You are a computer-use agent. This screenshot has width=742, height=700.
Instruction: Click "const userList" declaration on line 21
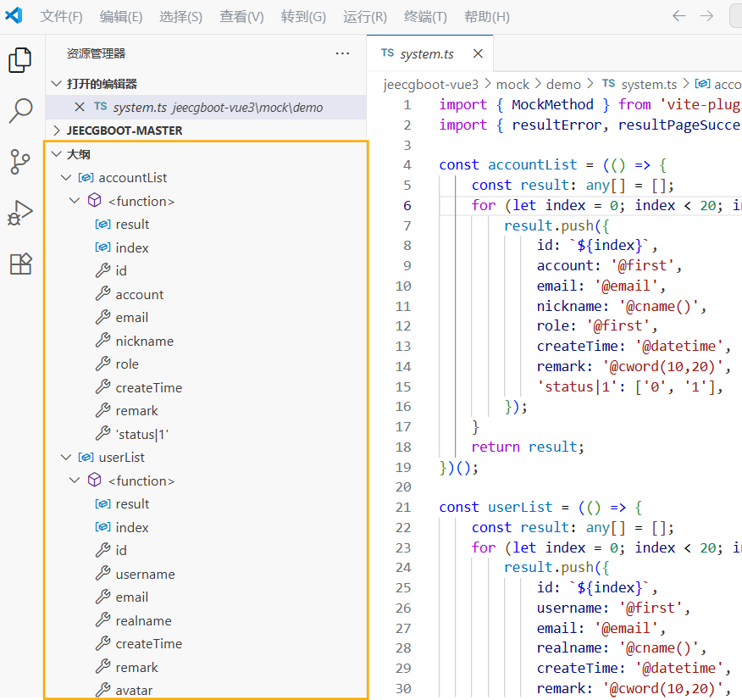[496, 508]
